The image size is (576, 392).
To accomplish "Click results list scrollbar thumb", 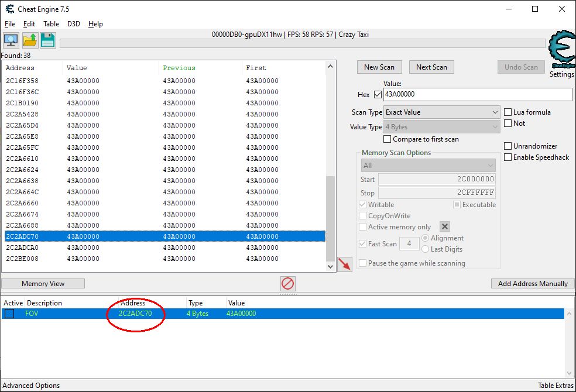I will pos(330,218).
